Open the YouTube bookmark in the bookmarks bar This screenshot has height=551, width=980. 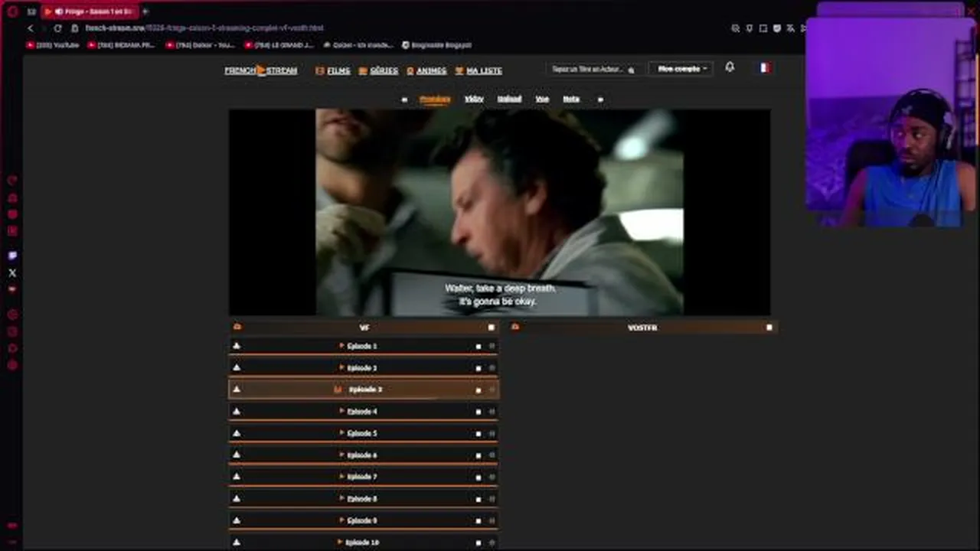click(53, 45)
